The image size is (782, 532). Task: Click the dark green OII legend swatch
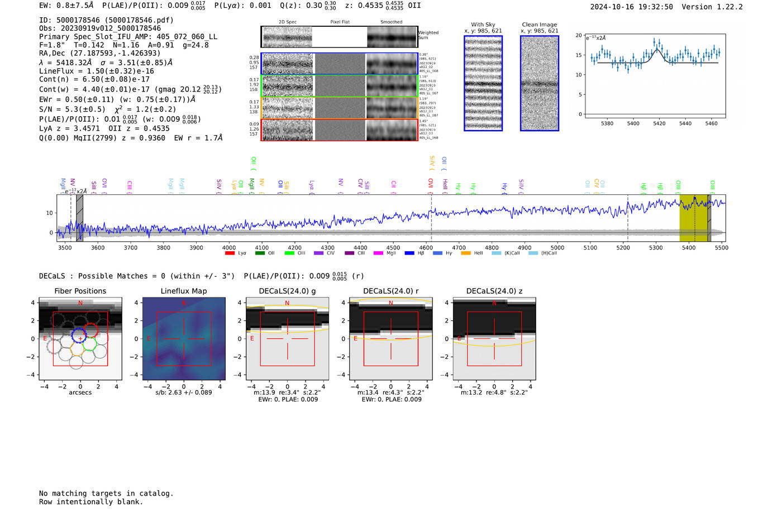click(260, 253)
